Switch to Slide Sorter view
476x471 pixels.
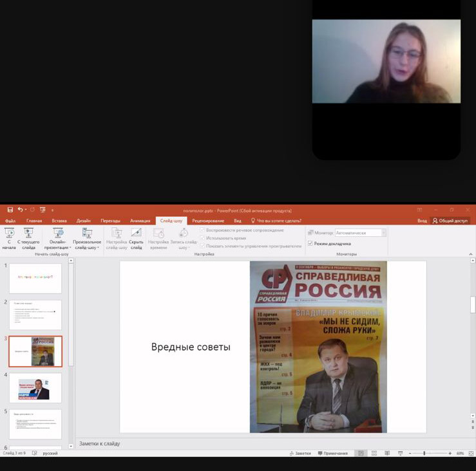374,453
